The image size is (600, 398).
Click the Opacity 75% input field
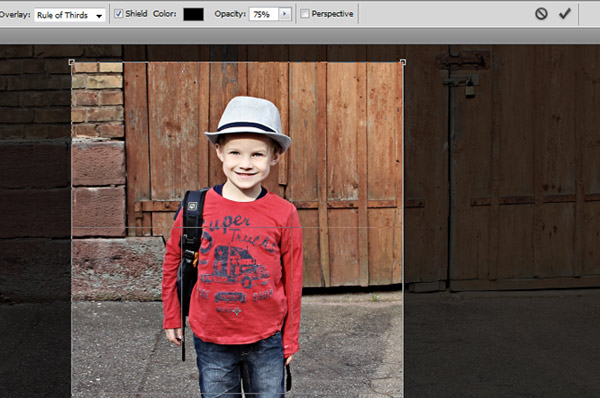[x=264, y=14]
